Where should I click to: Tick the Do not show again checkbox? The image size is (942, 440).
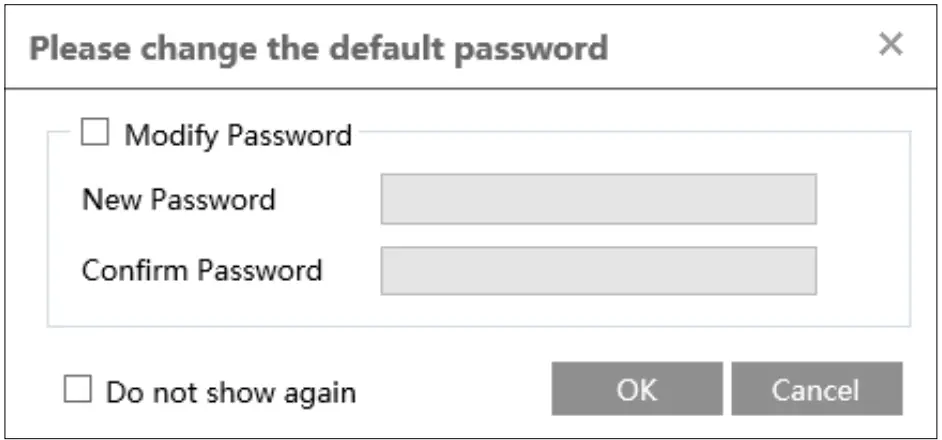(x=77, y=390)
